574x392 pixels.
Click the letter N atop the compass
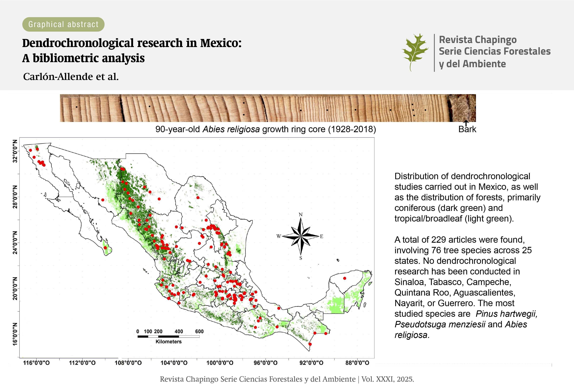point(301,214)
